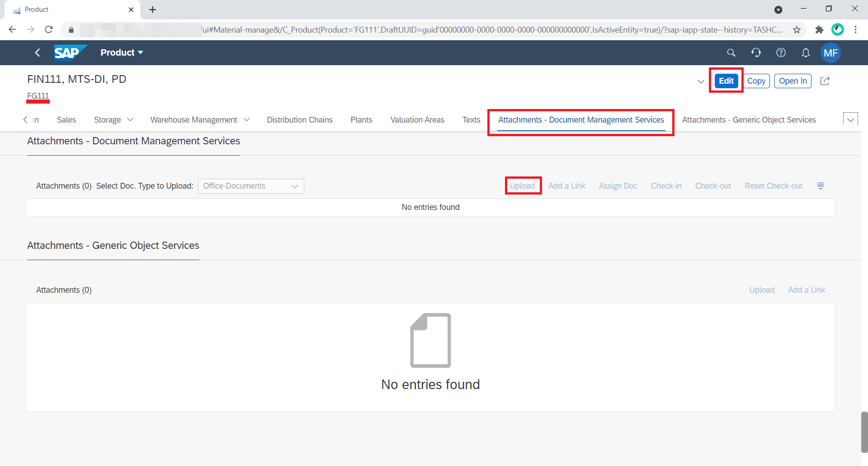Open table settings icon beside Reset Check-out
The height and width of the screenshot is (466, 868).
click(821, 186)
